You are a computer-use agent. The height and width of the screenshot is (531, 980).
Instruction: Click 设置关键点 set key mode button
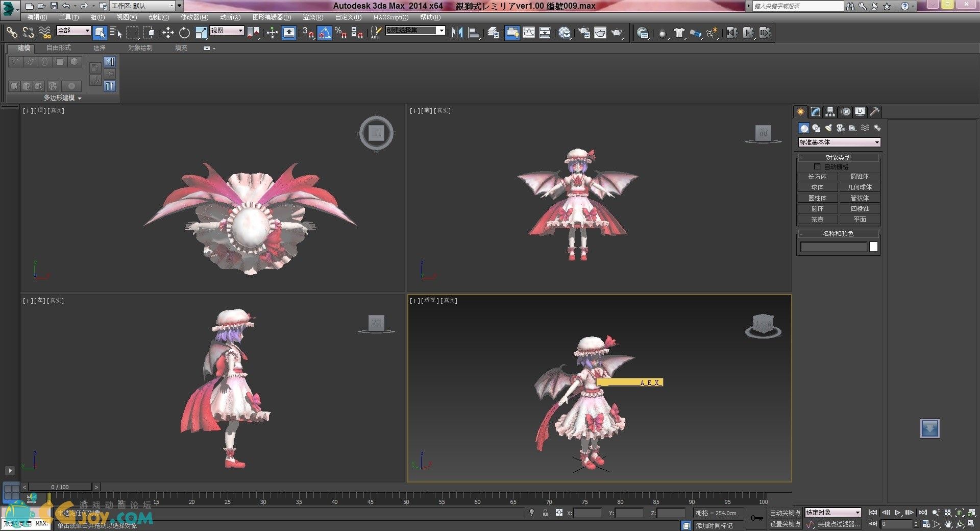[785, 524]
